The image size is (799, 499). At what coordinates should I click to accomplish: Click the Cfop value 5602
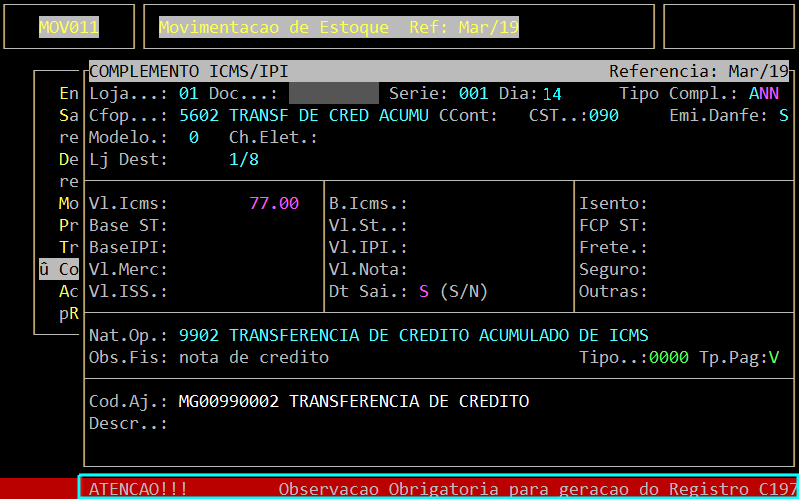199,116
